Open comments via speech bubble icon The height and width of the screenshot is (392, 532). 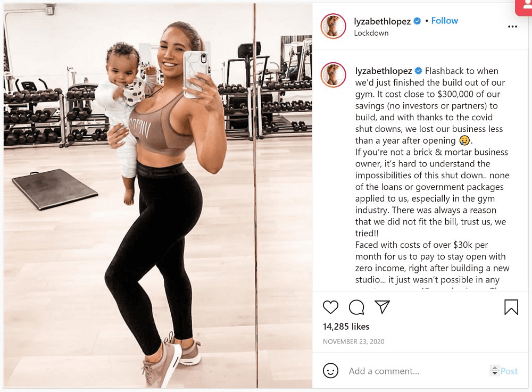click(356, 307)
